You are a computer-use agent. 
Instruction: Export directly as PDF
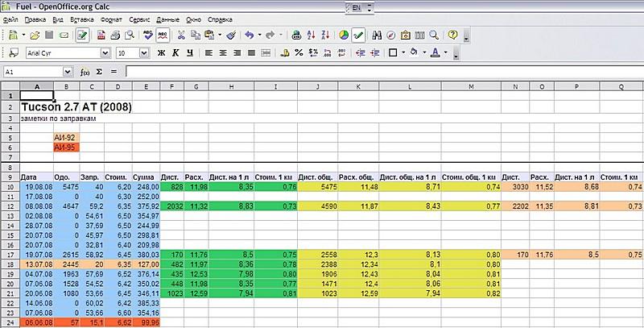[101, 35]
